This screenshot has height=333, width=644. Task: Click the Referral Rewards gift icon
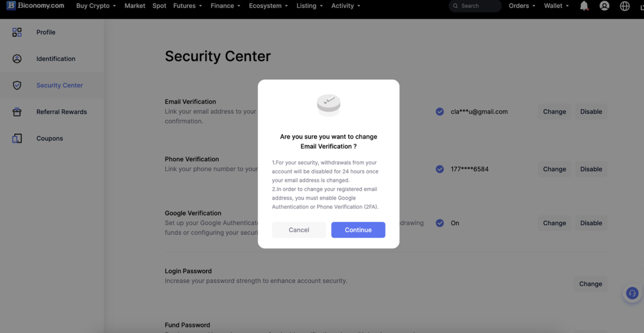17,112
